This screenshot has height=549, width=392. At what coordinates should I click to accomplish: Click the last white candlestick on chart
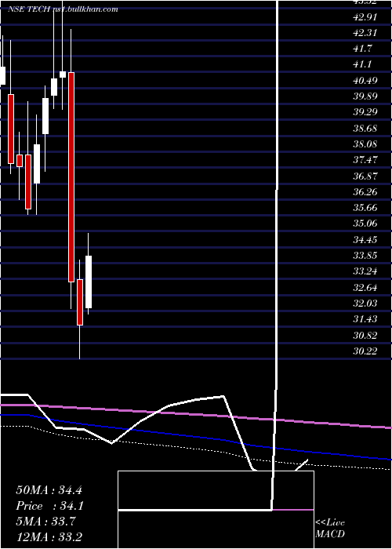pyautogui.click(x=89, y=282)
